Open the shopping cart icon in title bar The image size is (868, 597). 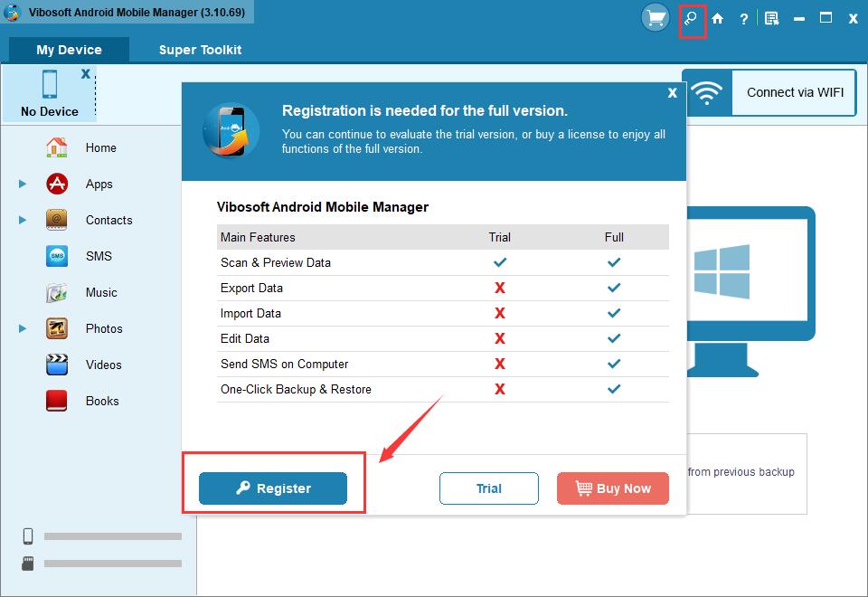(655, 18)
